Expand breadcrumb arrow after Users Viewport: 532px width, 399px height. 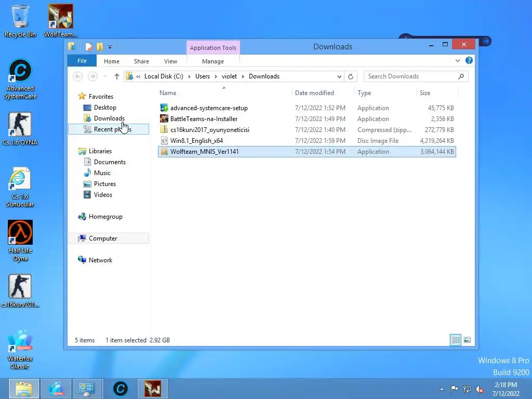(x=216, y=76)
